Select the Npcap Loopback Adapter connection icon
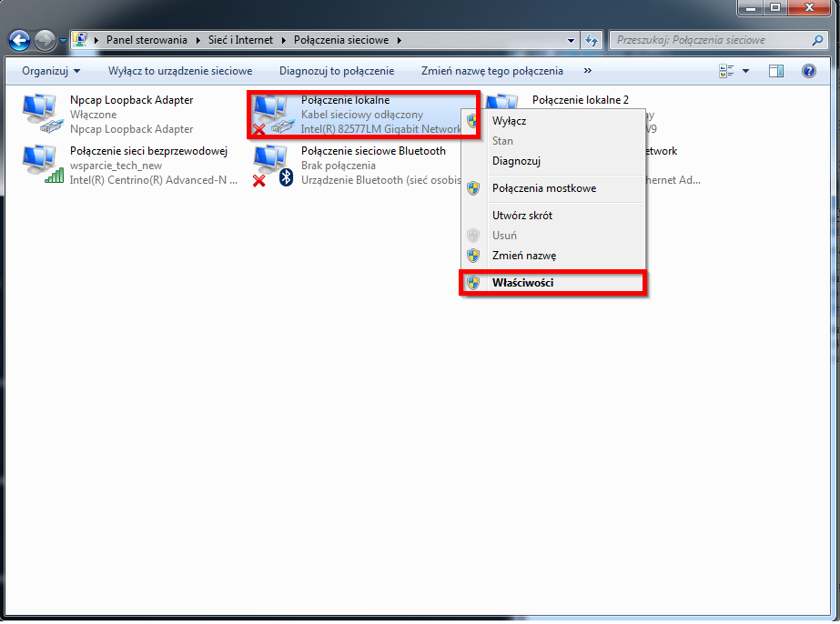Viewport: 840px width, 624px height. pos(41,115)
